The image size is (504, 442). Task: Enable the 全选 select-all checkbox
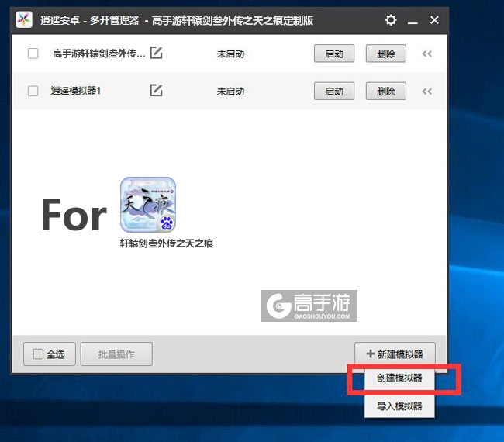pyautogui.click(x=38, y=354)
